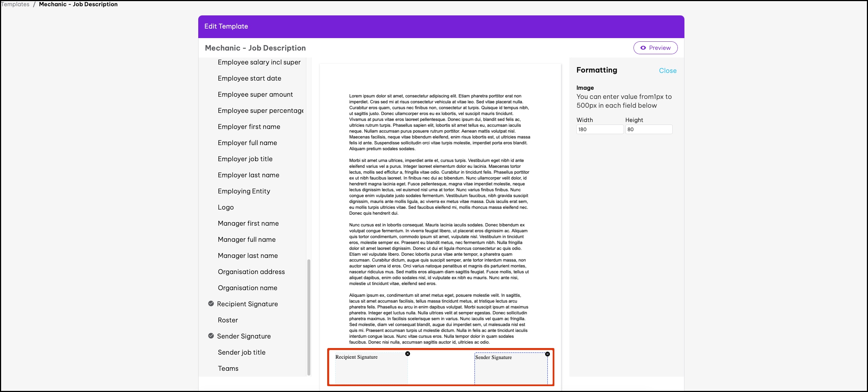Remove the Sender Signature placeholder box

click(547, 354)
